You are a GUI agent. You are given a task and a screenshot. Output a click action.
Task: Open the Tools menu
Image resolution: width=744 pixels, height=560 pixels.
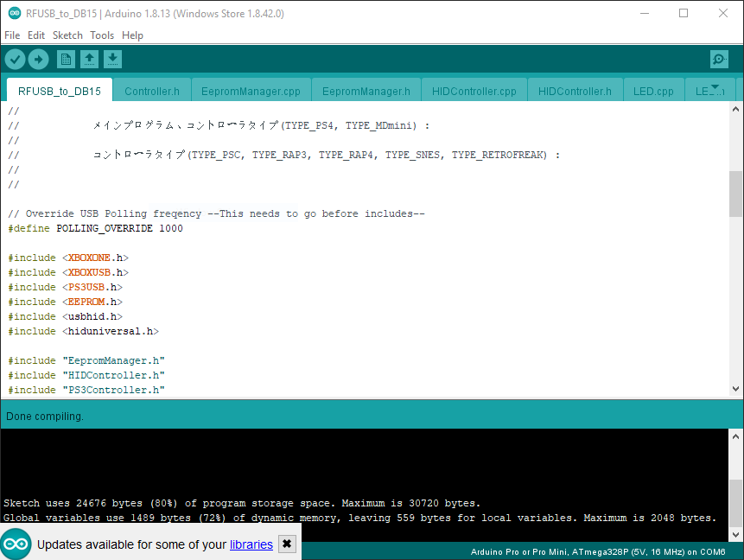click(102, 35)
